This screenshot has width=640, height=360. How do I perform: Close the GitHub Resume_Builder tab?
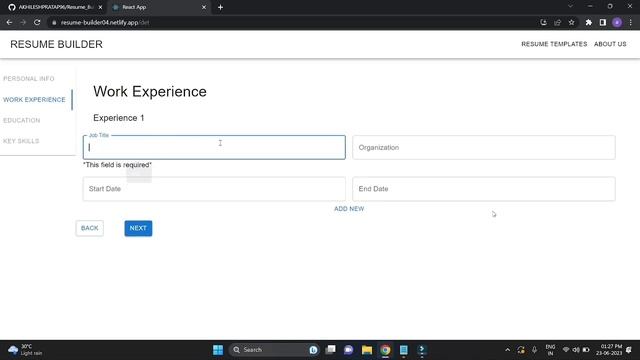100,7
